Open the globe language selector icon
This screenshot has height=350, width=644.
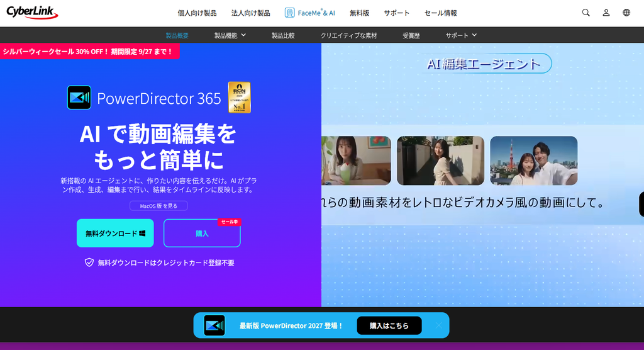click(626, 13)
